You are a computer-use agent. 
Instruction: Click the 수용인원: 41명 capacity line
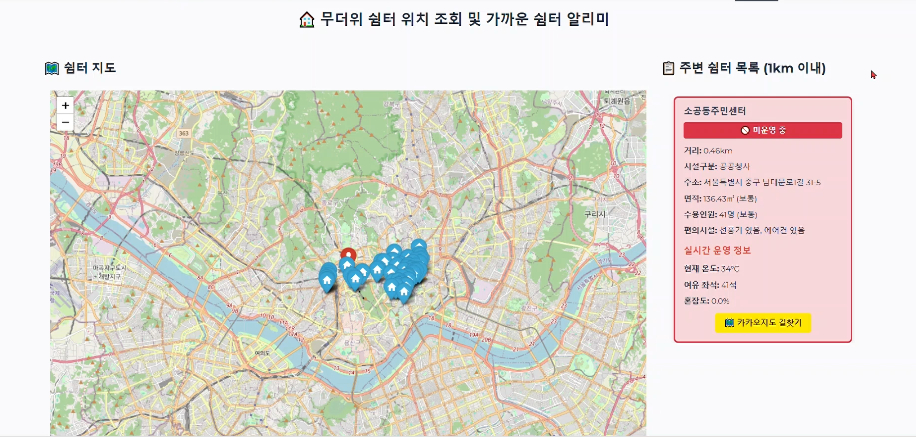[721, 214]
